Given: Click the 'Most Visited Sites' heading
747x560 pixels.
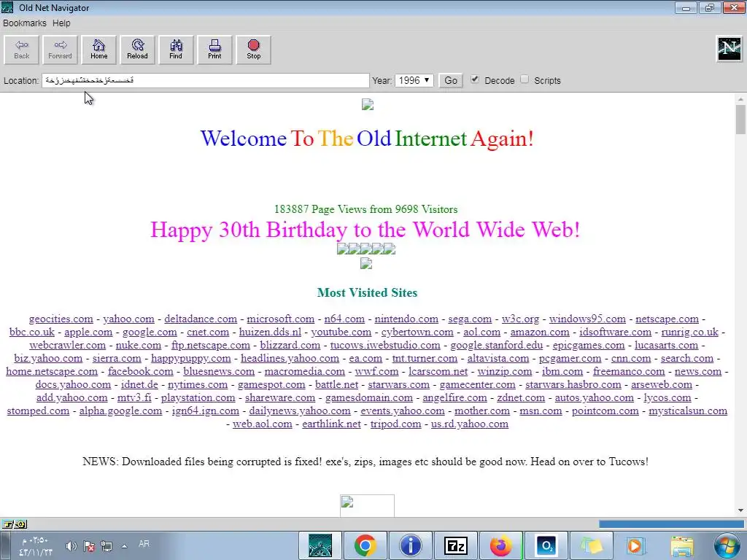Looking at the screenshot, I should (x=368, y=292).
